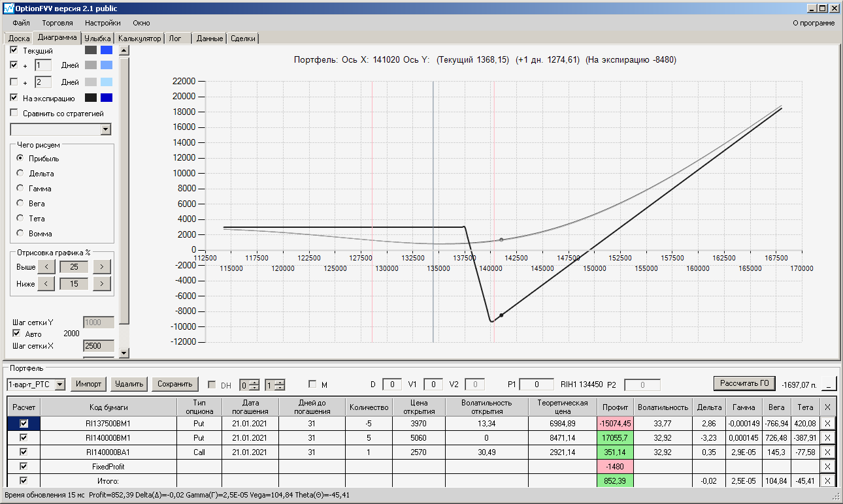
Task: Increase the Ниже percentage with right arrow
Action: coord(102,283)
